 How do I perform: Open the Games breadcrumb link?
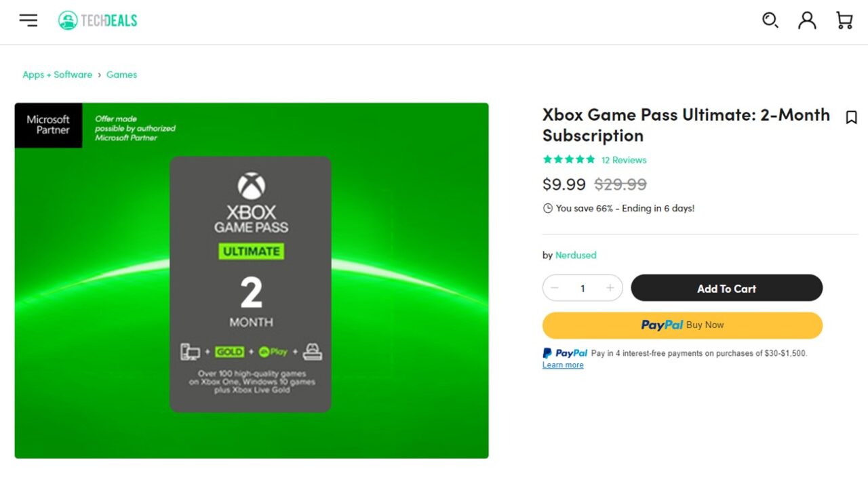tap(122, 75)
